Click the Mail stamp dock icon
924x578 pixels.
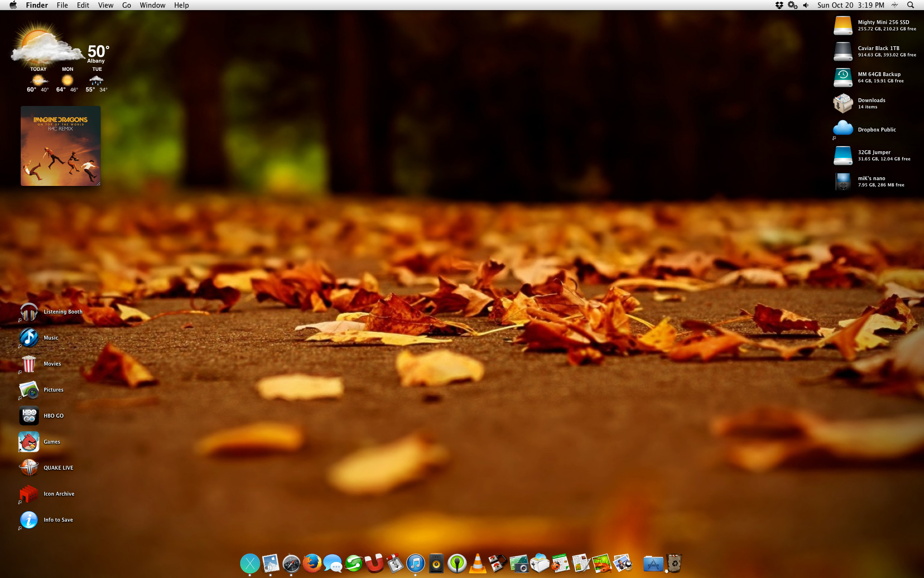270,563
